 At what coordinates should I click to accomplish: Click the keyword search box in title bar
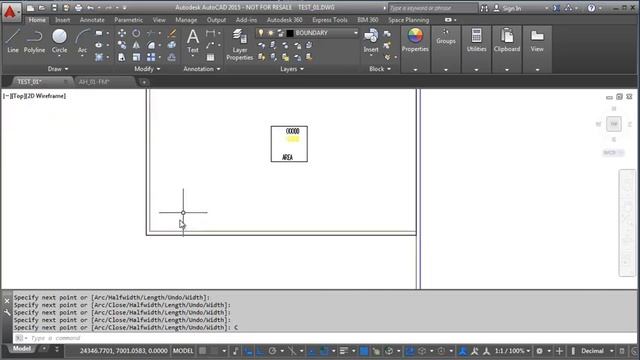pyautogui.click(x=433, y=8)
